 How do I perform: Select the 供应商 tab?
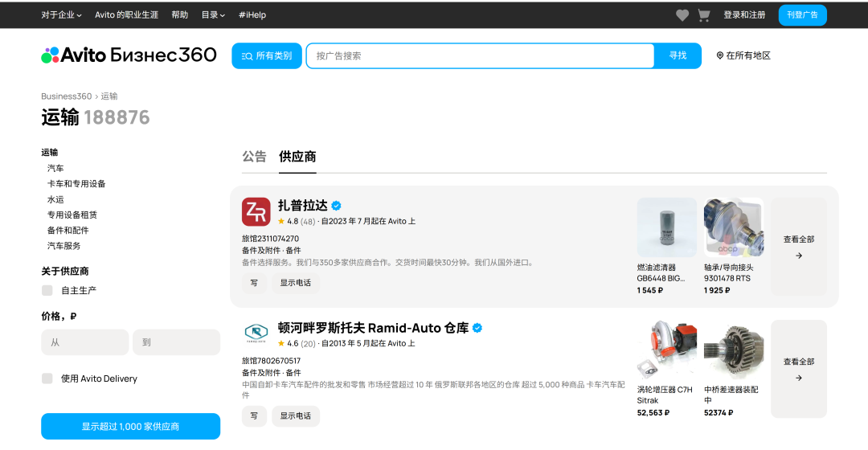click(x=297, y=157)
